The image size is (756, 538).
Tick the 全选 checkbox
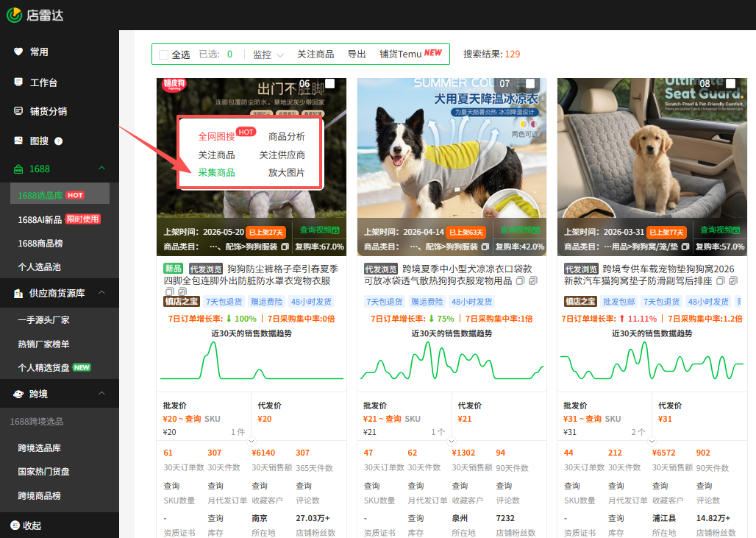tap(163, 54)
